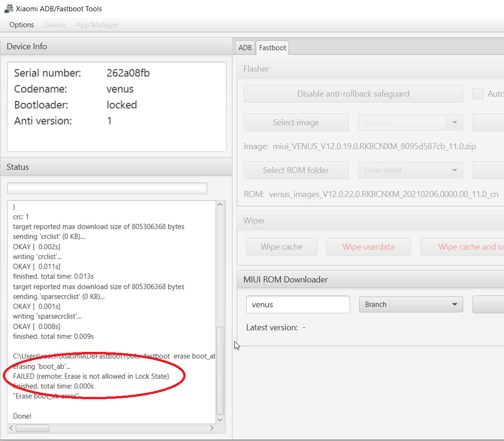This screenshot has width=504, height=441.
Task: Open the Device menu
Action: pos(55,25)
